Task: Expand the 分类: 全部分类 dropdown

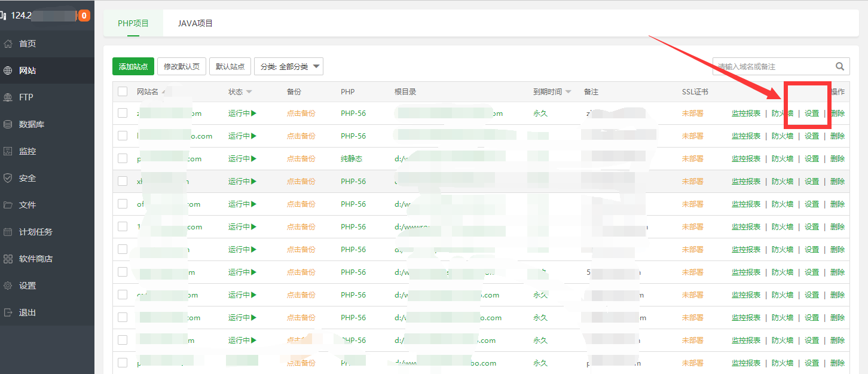Action: tap(289, 66)
